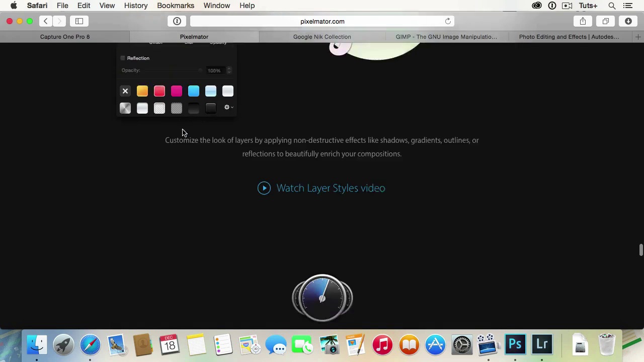Show all tabs overview
This screenshot has height=362, width=644.
coord(606,21)
